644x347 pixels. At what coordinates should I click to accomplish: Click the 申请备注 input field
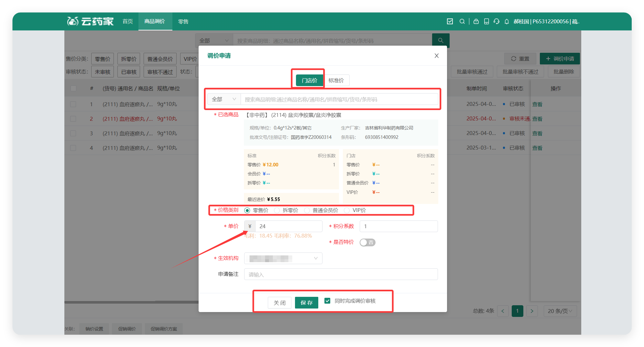coord(341,274)
